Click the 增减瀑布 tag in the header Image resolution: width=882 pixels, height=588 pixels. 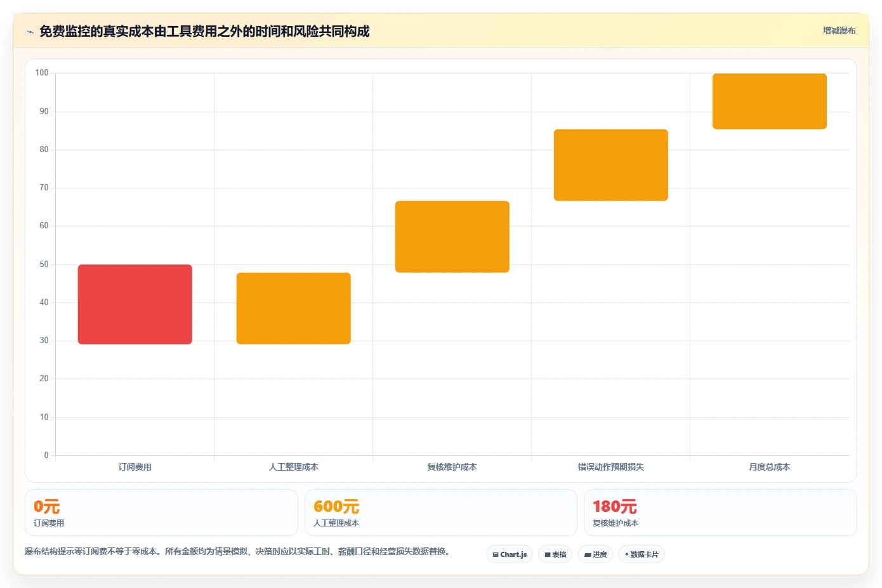point(839,30)
